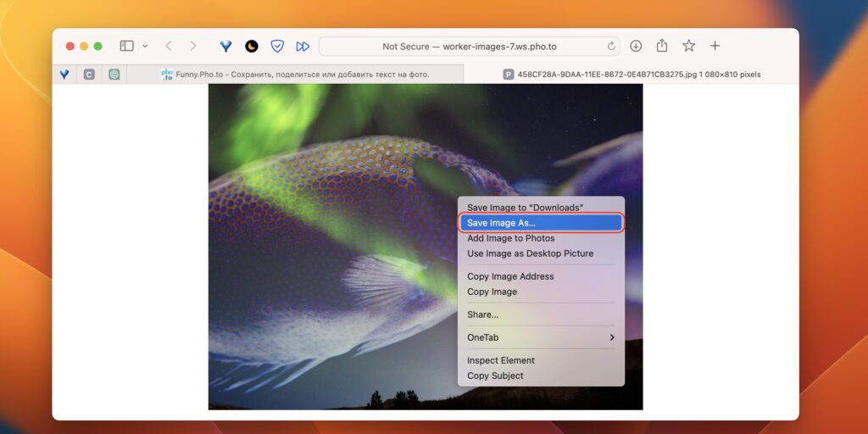Open the sidebar options chevron dropdown
Viewport: 868px width, 434px height.
pyautogui.click(x=145, y=46)
